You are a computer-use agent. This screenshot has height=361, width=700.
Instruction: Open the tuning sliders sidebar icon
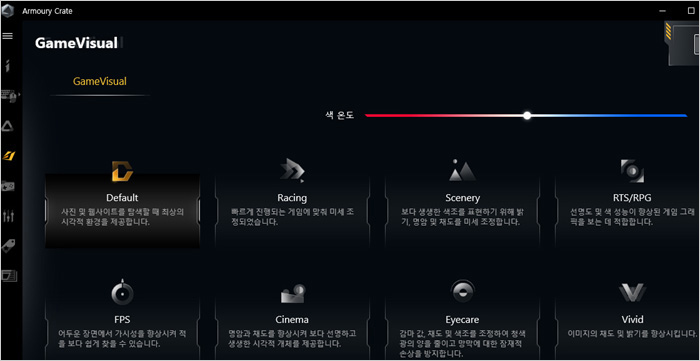(8, 216)
